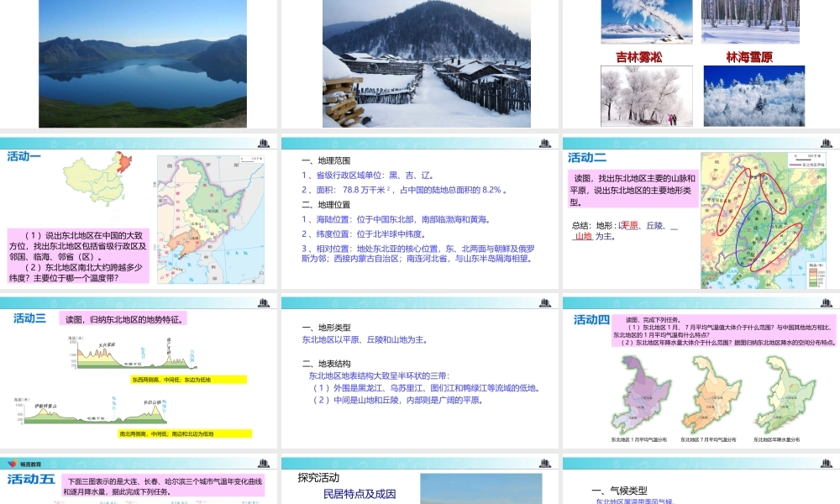Select the blue snowy forest photo
Viewport: 840px width, 504px height.
754,96
